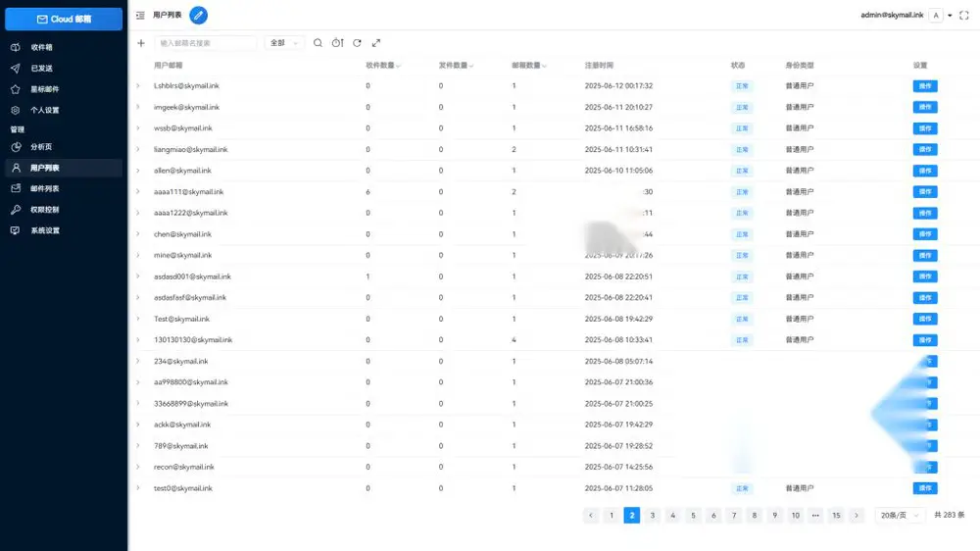This screenshot has height=551, width=980.
Task: Select 用户列表 in sidebar
Action: pyautogui.click(x=63, y=168)
